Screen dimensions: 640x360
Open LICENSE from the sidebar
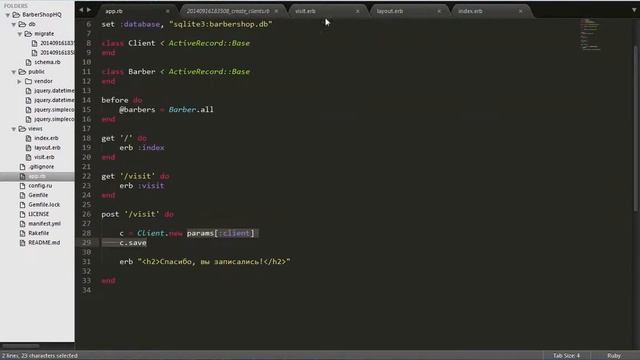(38, 214)
